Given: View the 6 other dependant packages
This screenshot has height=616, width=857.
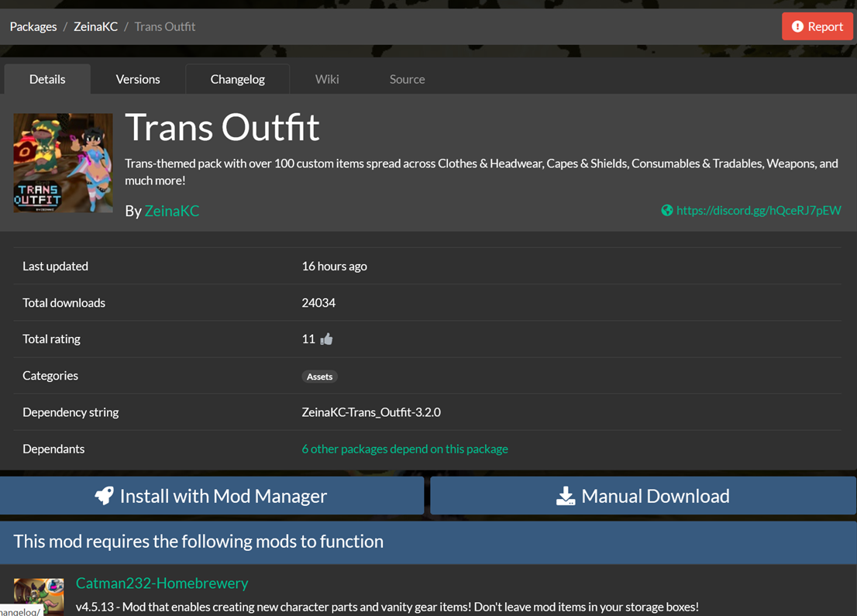Looking at the screenshot, I should click(404, 449).
